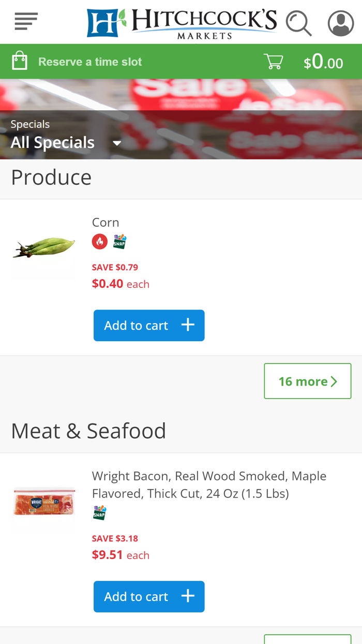Open the user account profile icon
Image resolution: width=362 pixels, height=644 pixels.
click(x=341, y=23)
